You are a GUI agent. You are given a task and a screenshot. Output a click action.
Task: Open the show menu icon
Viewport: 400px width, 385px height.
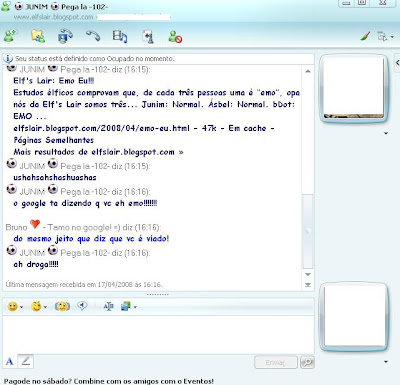pos(385,36)
